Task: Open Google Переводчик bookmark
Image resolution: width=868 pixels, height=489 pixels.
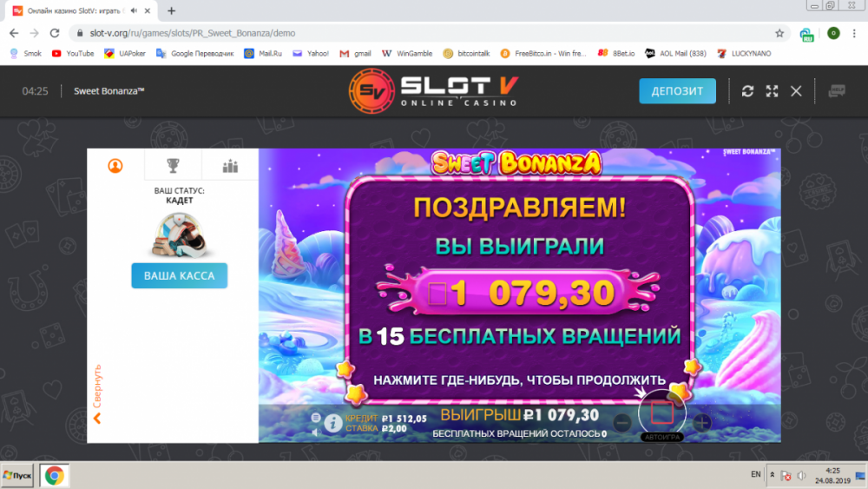Action: pyautogui.click(x=194, y=54)
